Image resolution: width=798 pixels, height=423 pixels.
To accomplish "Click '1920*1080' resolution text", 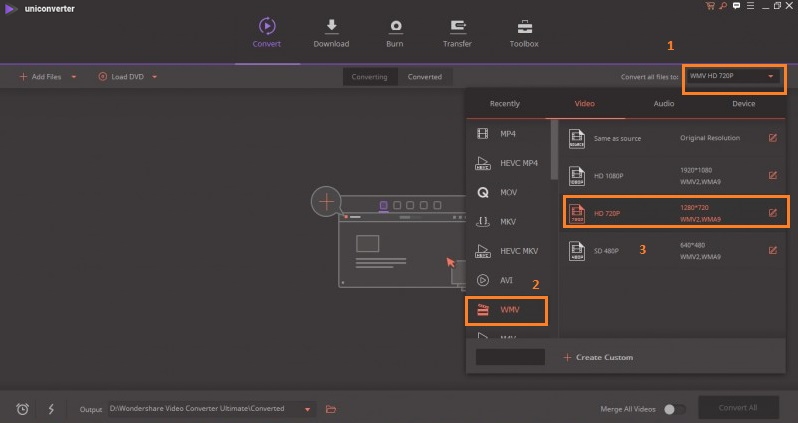I will click(x=696, y=170).
